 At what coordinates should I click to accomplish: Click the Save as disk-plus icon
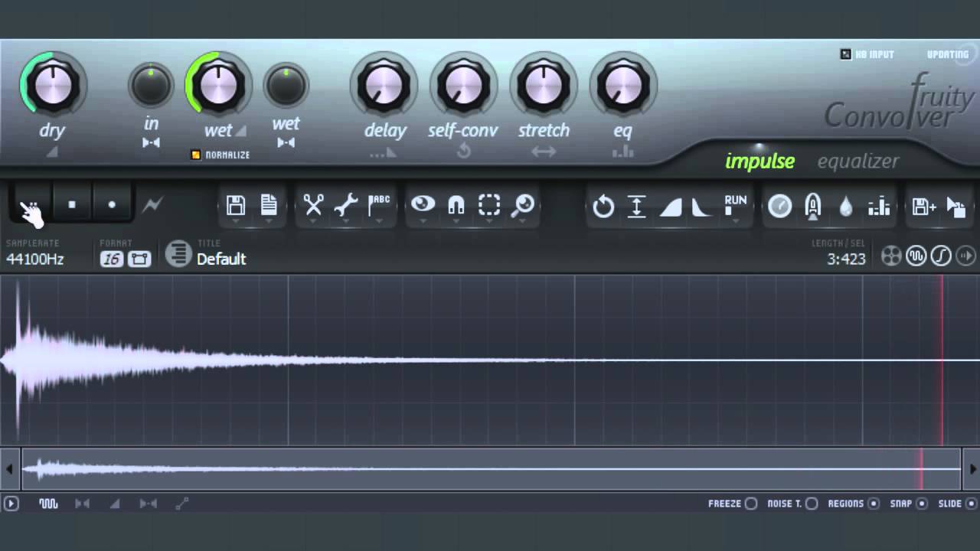tap(923, 206)
